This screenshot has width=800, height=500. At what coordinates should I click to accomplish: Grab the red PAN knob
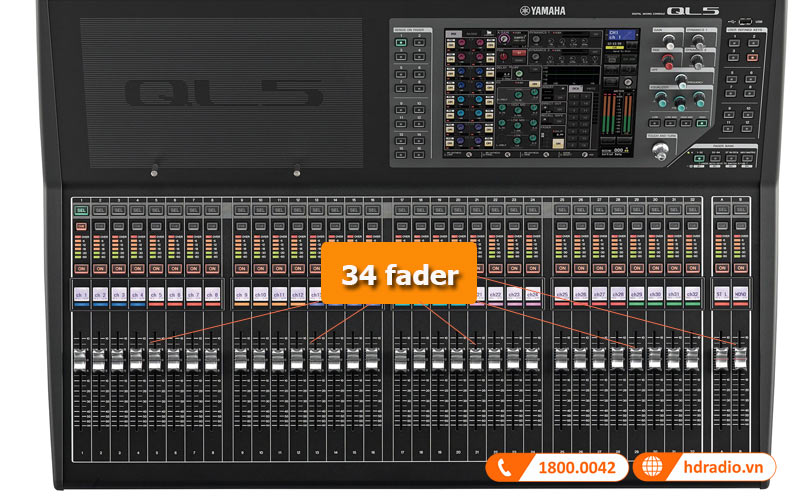point(668,62)
